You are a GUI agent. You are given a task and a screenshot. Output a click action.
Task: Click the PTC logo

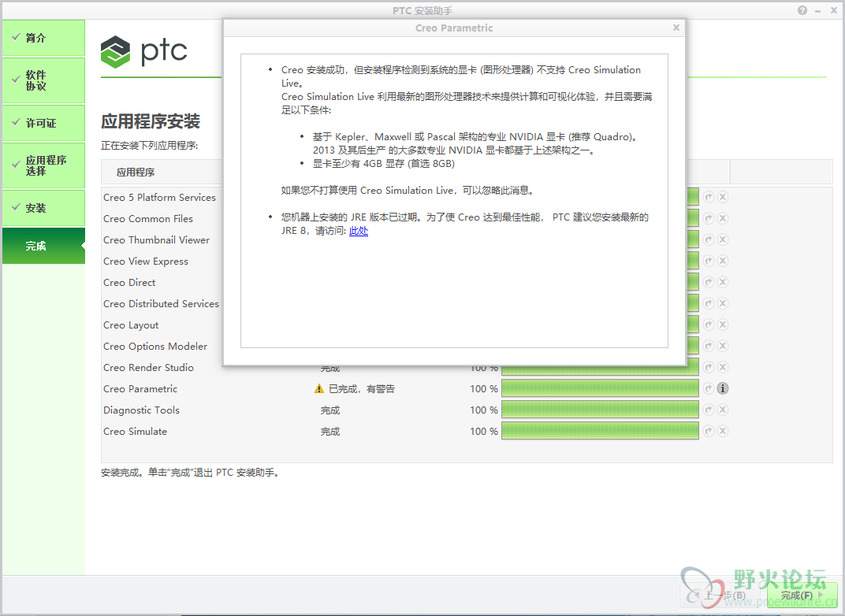[144, 52]
